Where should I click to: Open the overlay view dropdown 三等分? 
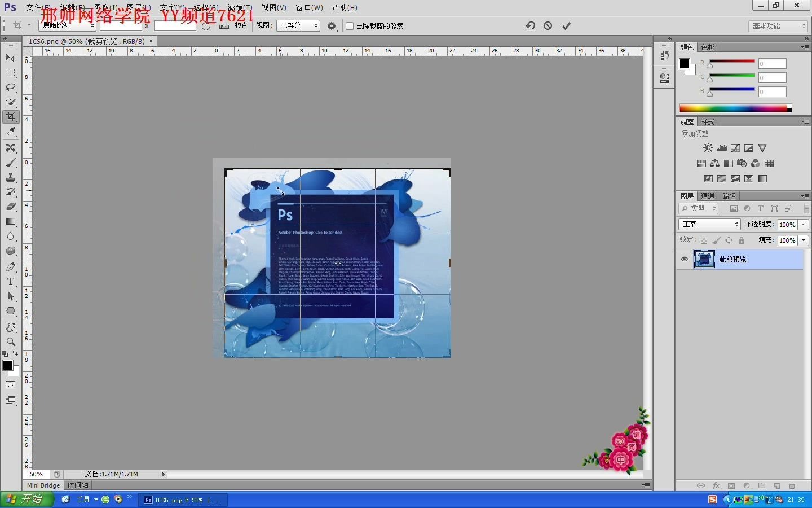coord(298,25)
